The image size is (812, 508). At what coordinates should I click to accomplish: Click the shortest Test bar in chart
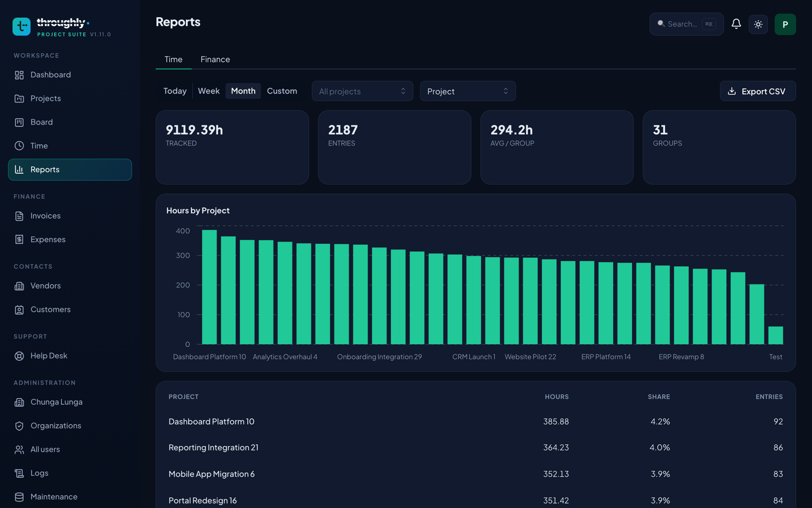point(775,335)
